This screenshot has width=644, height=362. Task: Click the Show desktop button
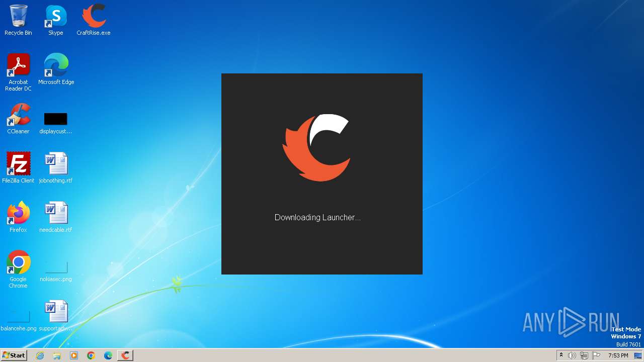click(x=638, y=355)
